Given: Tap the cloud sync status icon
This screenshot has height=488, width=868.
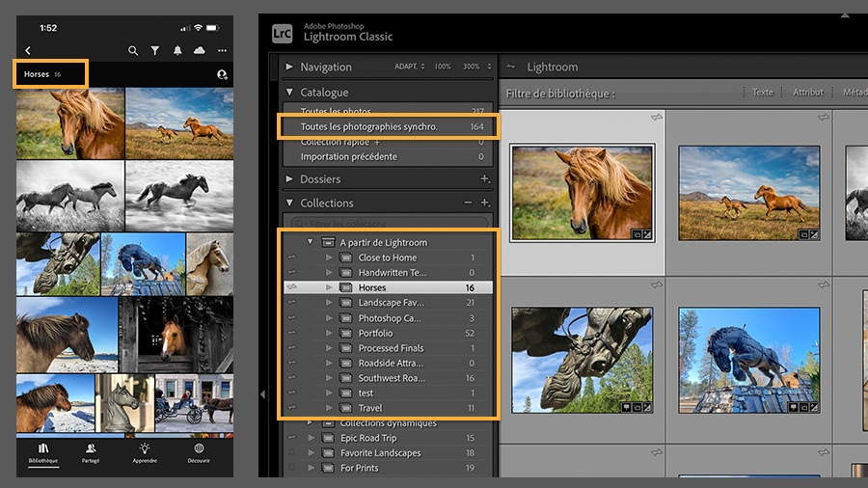Looking at the screenshot, I should pos(200,50).
